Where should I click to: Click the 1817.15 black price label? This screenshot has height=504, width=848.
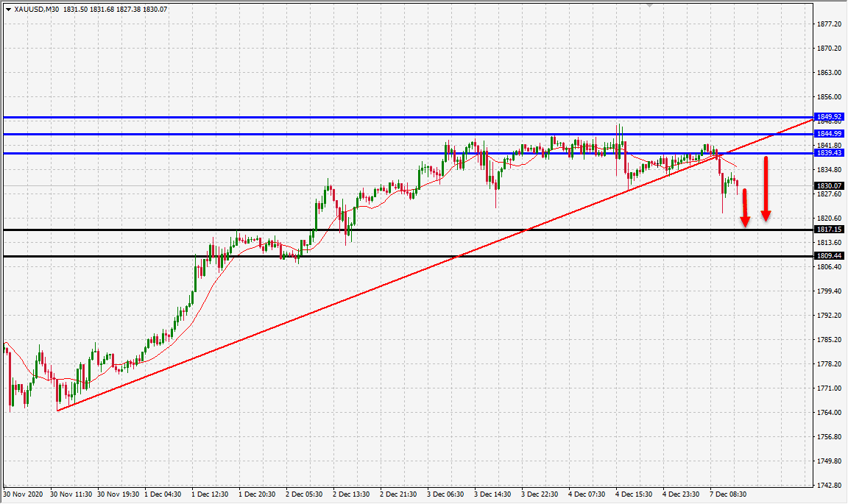(x=829, y=230)
